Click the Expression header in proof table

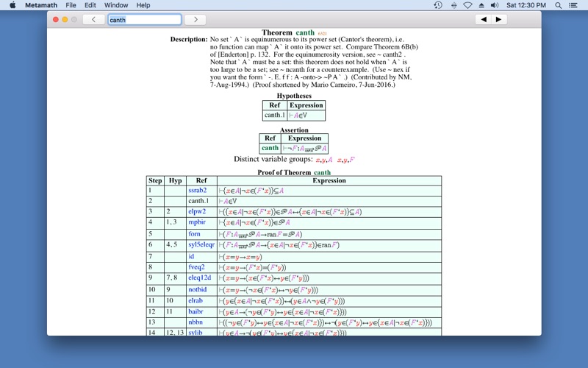point(329,180)
